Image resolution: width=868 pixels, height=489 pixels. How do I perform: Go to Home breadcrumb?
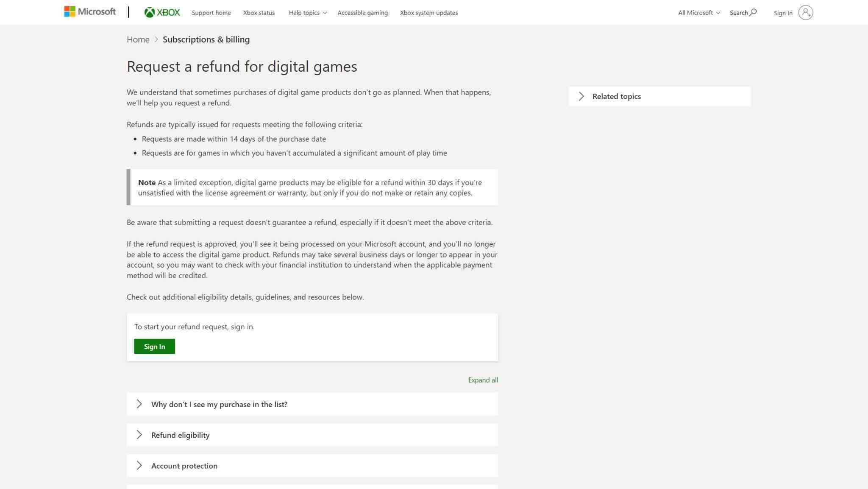point(138,39)
